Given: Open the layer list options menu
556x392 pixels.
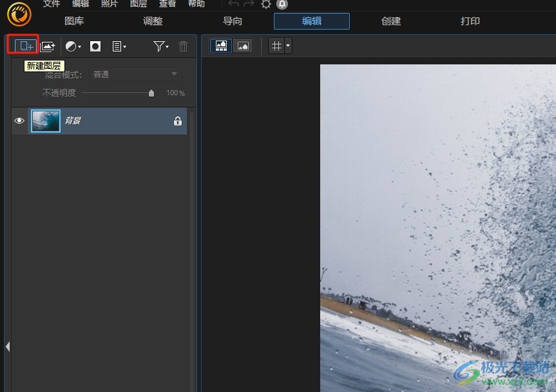Looking at the screenshot, I should pyautogui.click(x=119, y=46).
